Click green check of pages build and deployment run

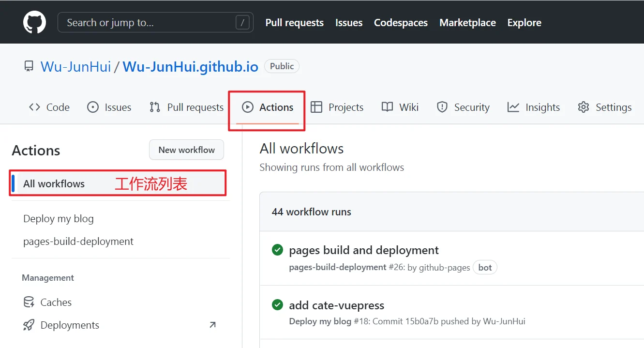coord(277,250)
